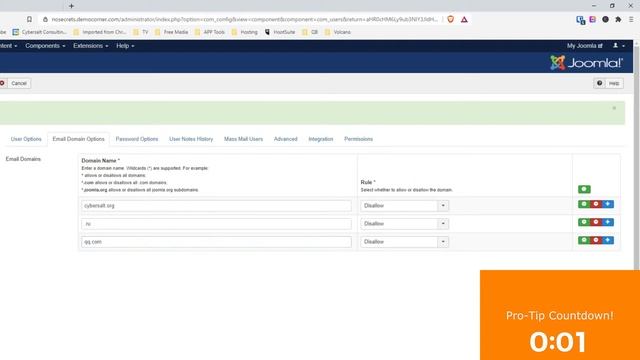The height and width of the screenshot is (360, 640).
Task: Click the Domain Name * heading
Action: click(x=100, y=160)
